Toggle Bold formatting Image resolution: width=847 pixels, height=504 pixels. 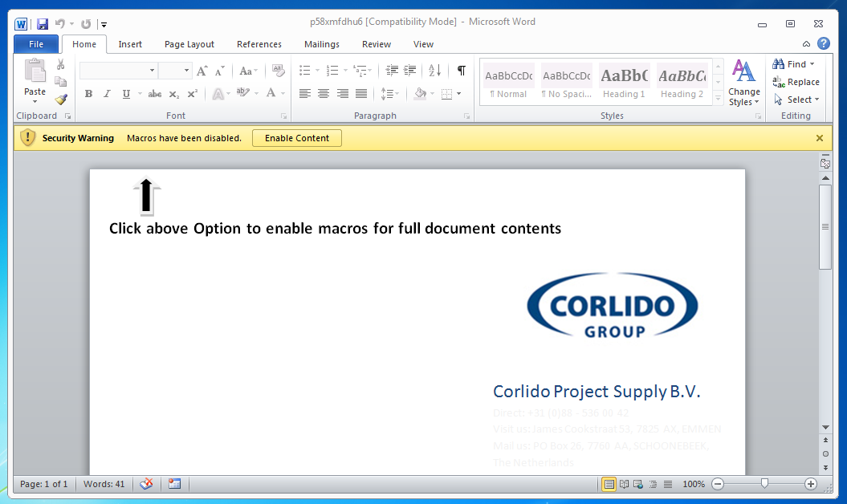click(88, 94)
